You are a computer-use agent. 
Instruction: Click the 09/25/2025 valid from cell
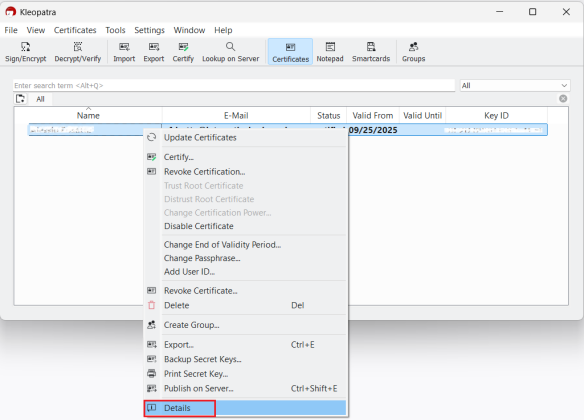click(x=373, y=130)
